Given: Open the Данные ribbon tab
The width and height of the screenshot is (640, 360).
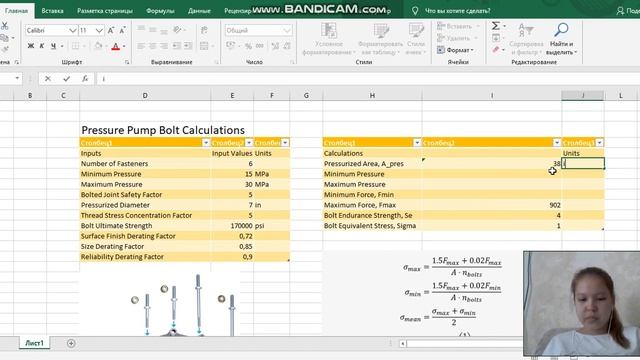Looking at the screenshot, I should (199, 11).
